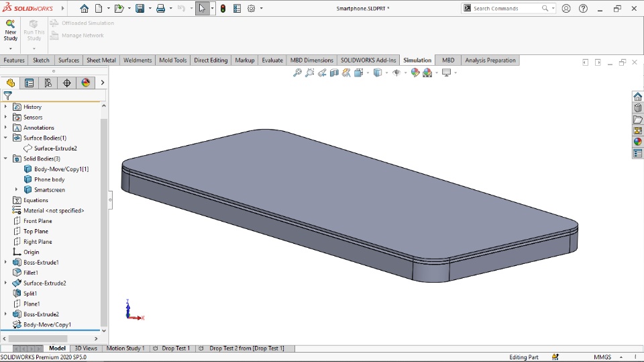Switch to the PropertyManager tab icon
The height and width of the screenshot is (362, 644).
click(x=29, y=83)
